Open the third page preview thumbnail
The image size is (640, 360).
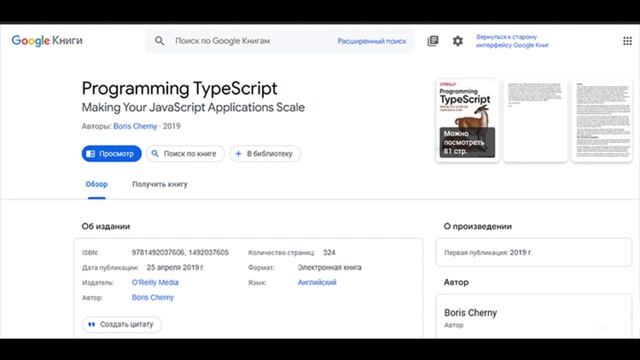[x=602, y=120]
